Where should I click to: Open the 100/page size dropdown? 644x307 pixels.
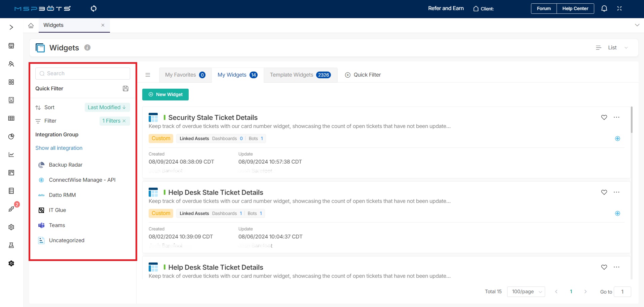[x=526, y=292]
